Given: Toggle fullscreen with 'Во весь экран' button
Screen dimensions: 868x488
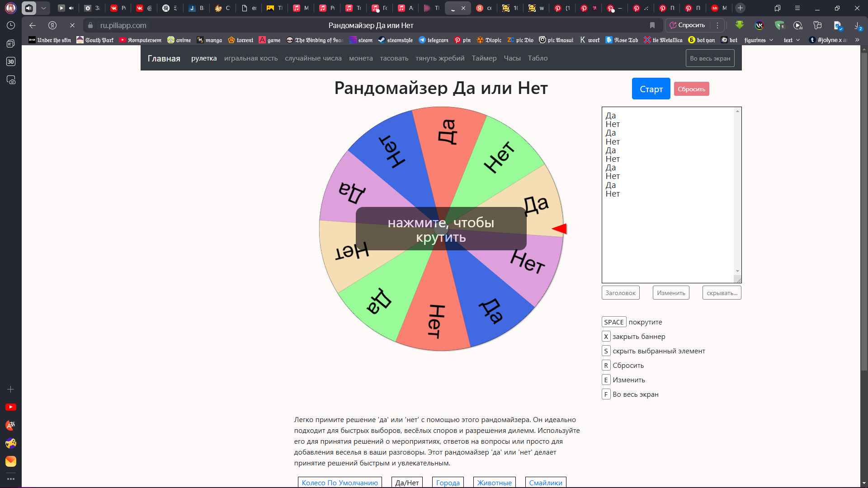Looking at the screenshot, I should 710,58.
